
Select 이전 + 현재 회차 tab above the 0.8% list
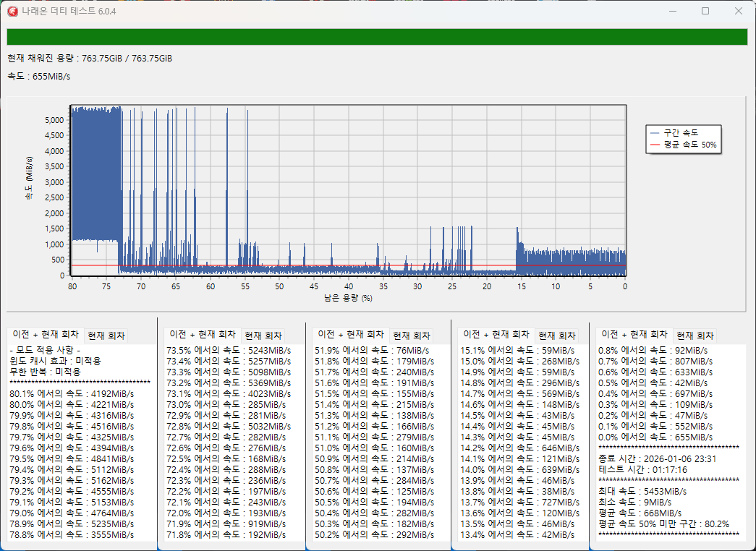click(634, 335)
